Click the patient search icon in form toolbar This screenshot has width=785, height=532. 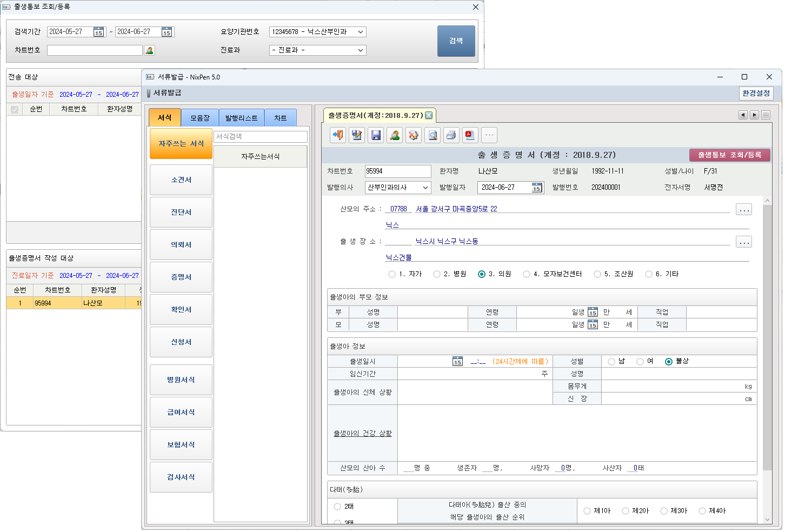pyautogui.click(x=395, y=135)
